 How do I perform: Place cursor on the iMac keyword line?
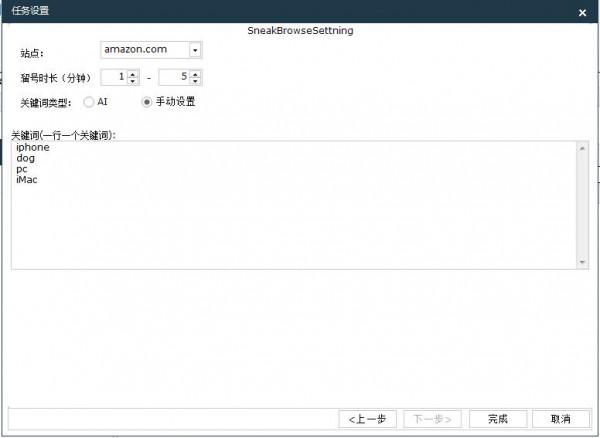28,180
